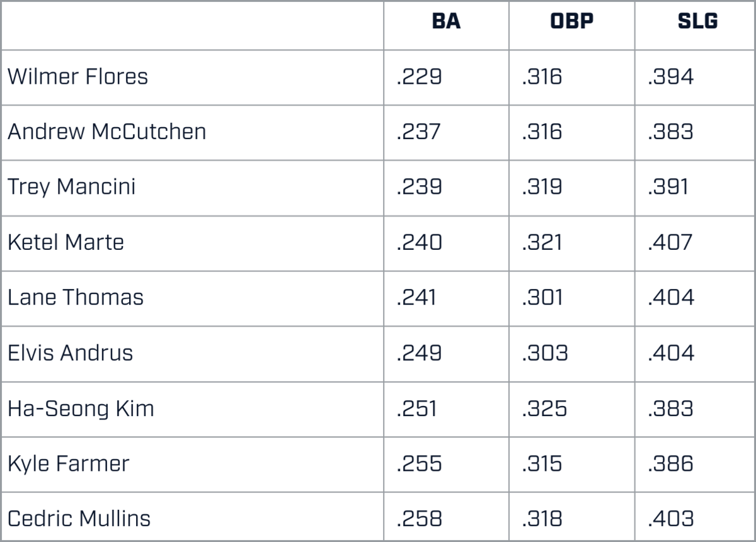Screen dimensions: 756x542
Task: Select the SLG column header
Action: (697, 21)
